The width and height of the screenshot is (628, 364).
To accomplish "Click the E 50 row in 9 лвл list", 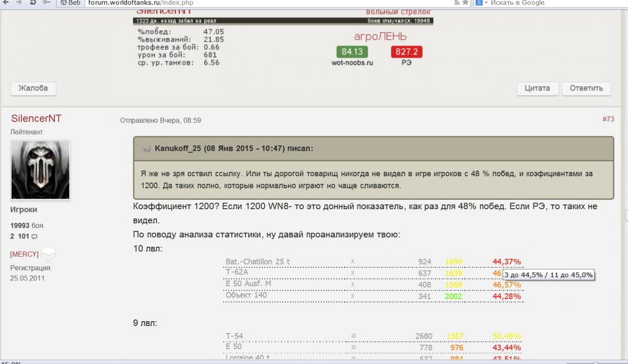I will tap(233, 347).
